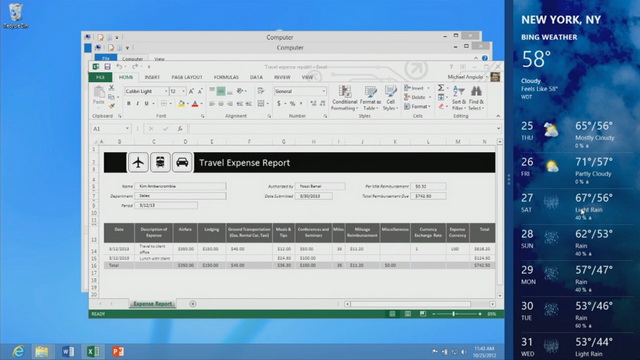Open Insert cells menu in Cells group
This screenshot has width=640, height=360.
pos(417,88)
